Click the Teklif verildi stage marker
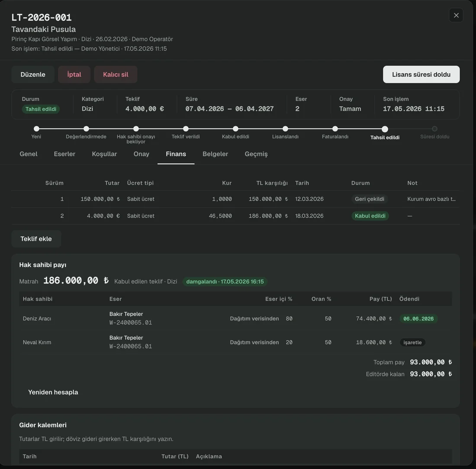This screenshot has width=476, height=469. tap(186, 128)
